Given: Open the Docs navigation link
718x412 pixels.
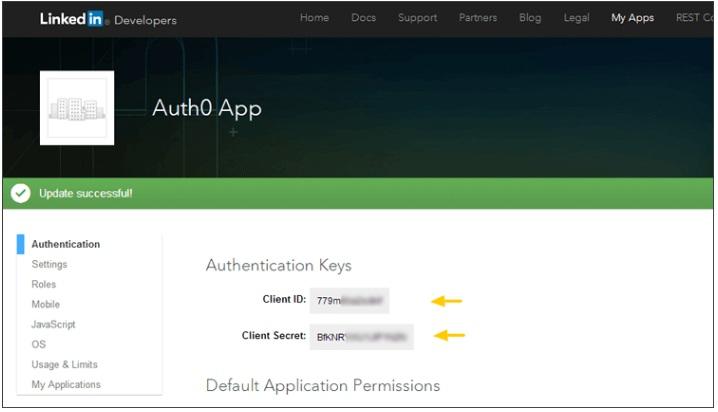Looking at the screenshot, I should click(x=363, y=18).
